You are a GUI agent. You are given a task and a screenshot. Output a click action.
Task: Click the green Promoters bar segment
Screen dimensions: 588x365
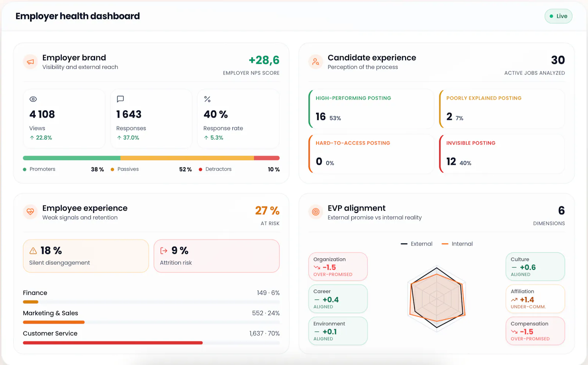click(72, 158)
